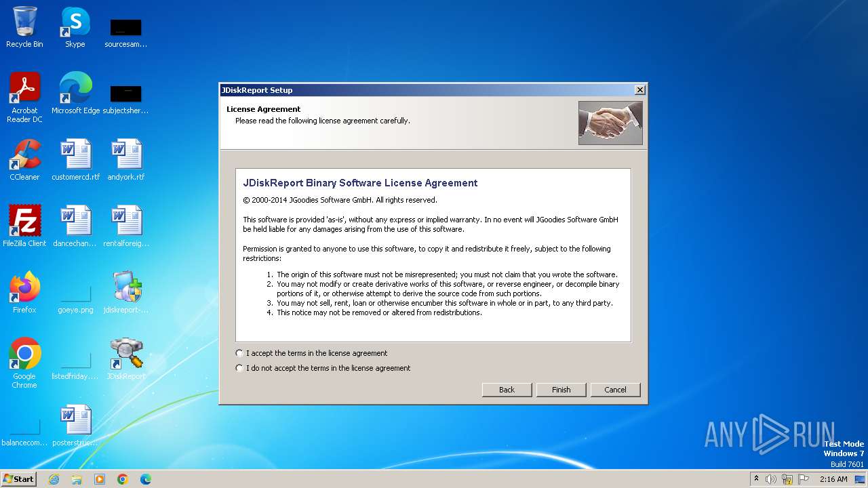868x488 pixels.
Task: Open the JDiskReport desktop shortcut
Action: tap(126, 359)
